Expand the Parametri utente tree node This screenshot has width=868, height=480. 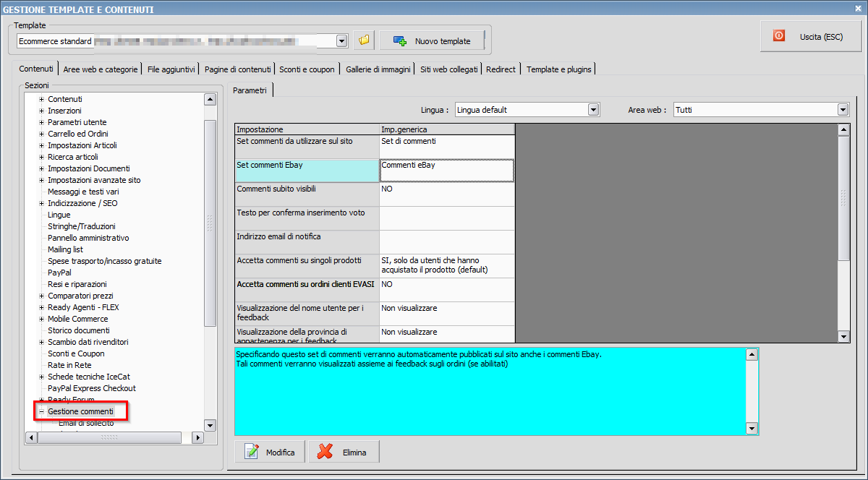pyautogui.click(x=42, y=122)
